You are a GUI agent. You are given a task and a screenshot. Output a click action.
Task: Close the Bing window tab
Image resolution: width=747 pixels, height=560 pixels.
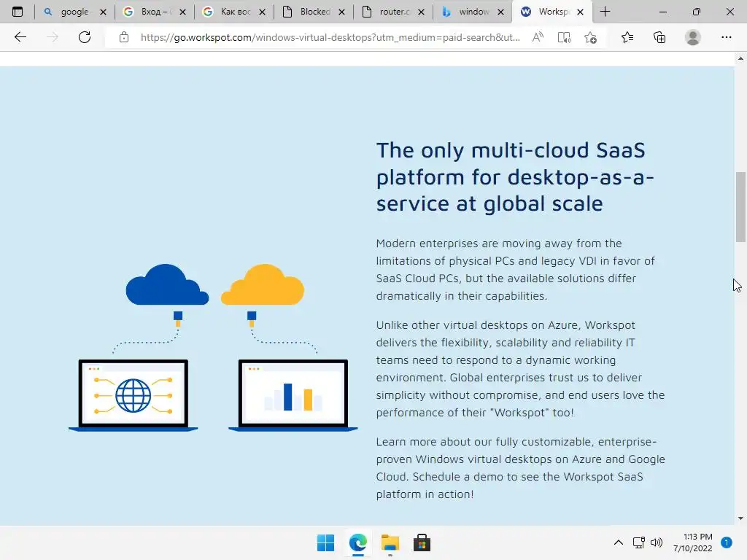click(x=500, y=12)
